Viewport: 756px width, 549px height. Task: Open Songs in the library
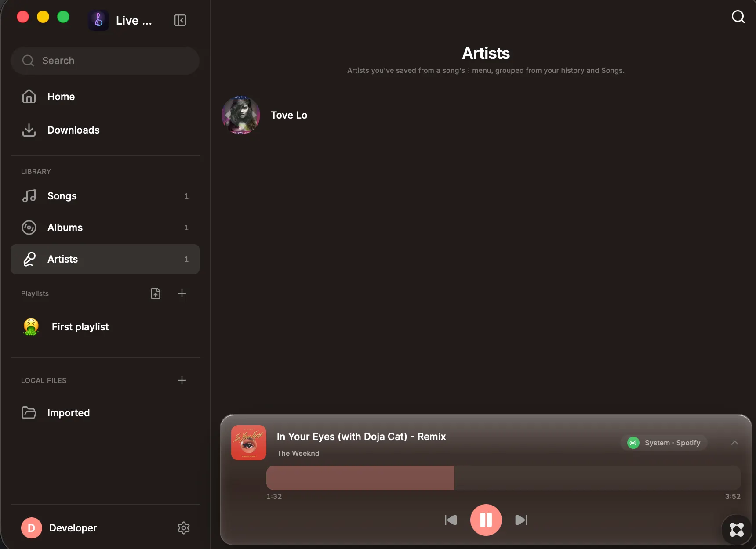(x=105, y=196)
